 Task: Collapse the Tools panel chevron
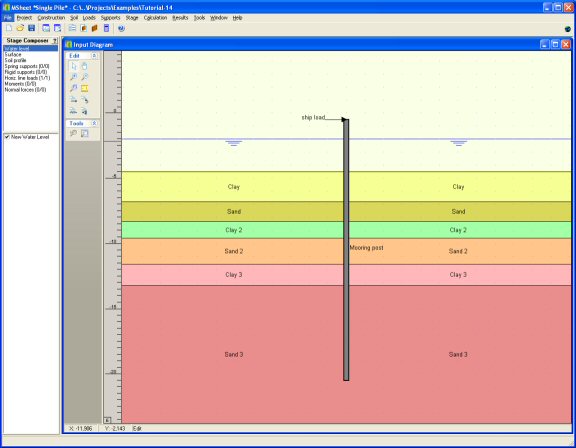pyautogui.click(x=94, y=123)
